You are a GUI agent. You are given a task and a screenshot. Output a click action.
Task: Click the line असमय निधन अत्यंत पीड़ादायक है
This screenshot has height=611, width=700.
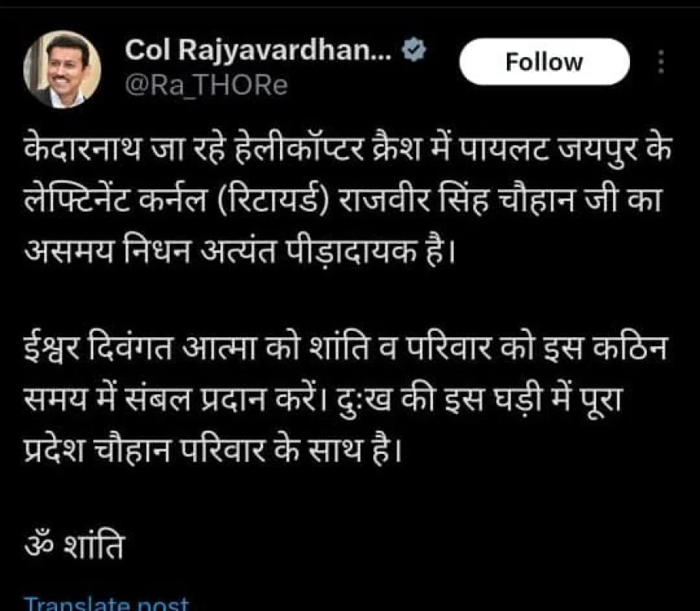pos(239,251)
